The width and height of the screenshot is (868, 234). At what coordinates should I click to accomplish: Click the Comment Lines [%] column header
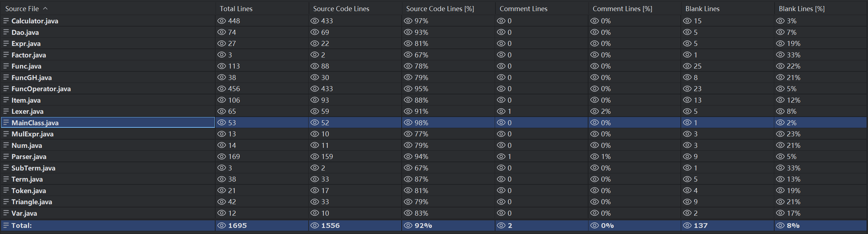point(622,9)
